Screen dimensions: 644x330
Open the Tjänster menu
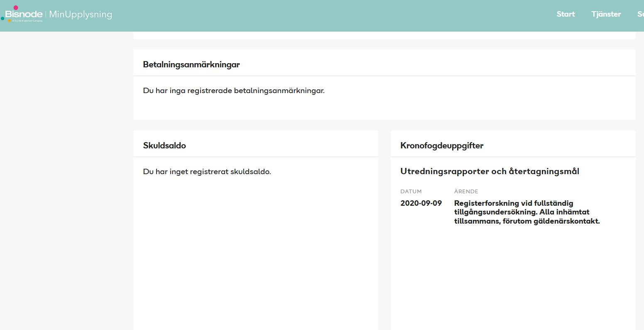click(x=606, y=14)
